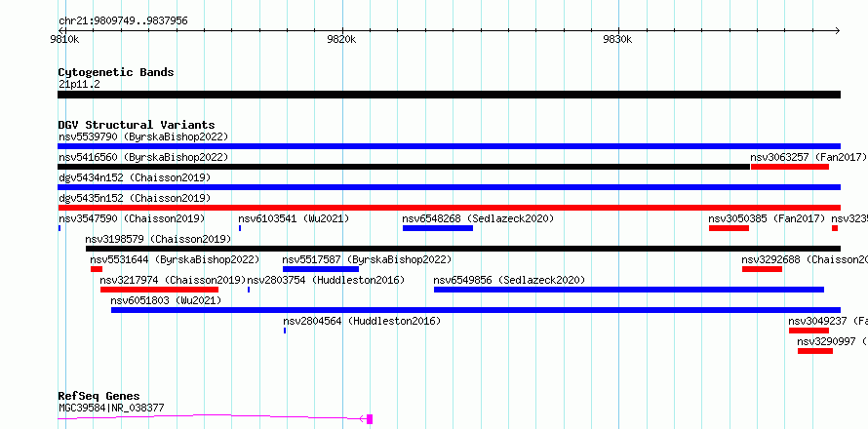
Task: Click the RefSeq Genes track title
Action: point(99,397)
